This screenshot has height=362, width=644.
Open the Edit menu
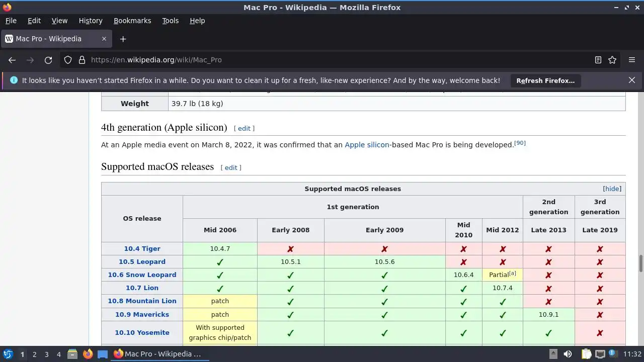(x=34, y=21)
